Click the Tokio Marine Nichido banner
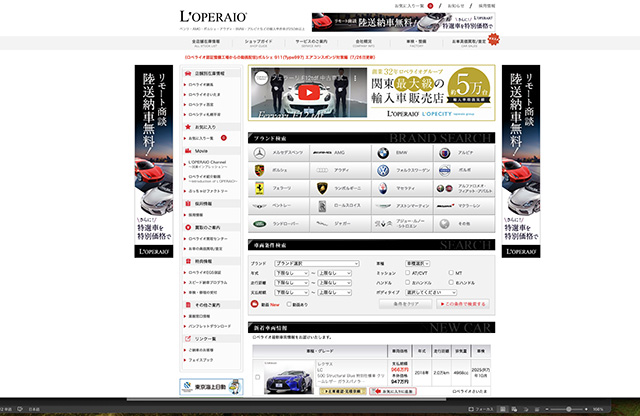The image size is (640, 416). (211, 386)
